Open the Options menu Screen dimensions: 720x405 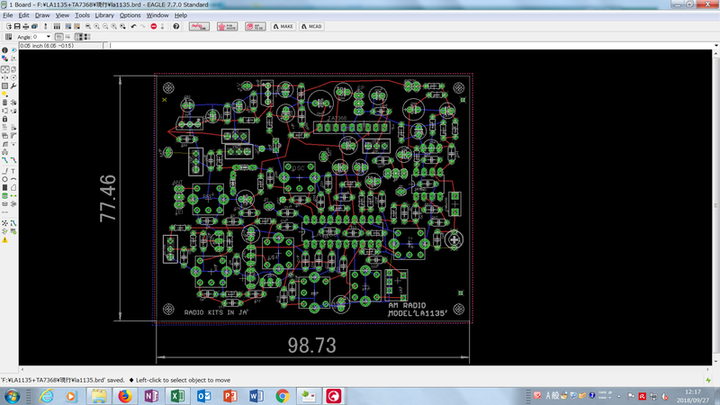click(x=130, y=16)
